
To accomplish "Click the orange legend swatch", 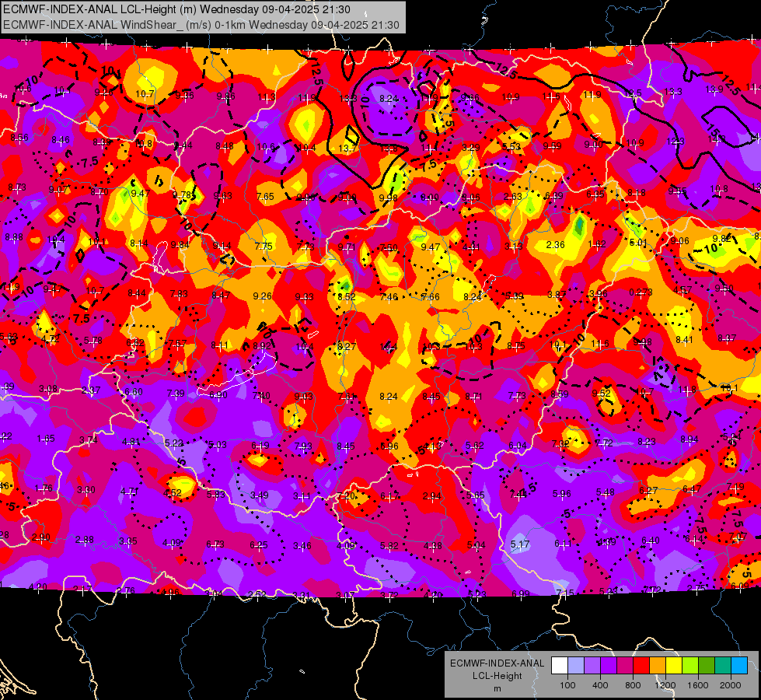I will click(658, 666).
